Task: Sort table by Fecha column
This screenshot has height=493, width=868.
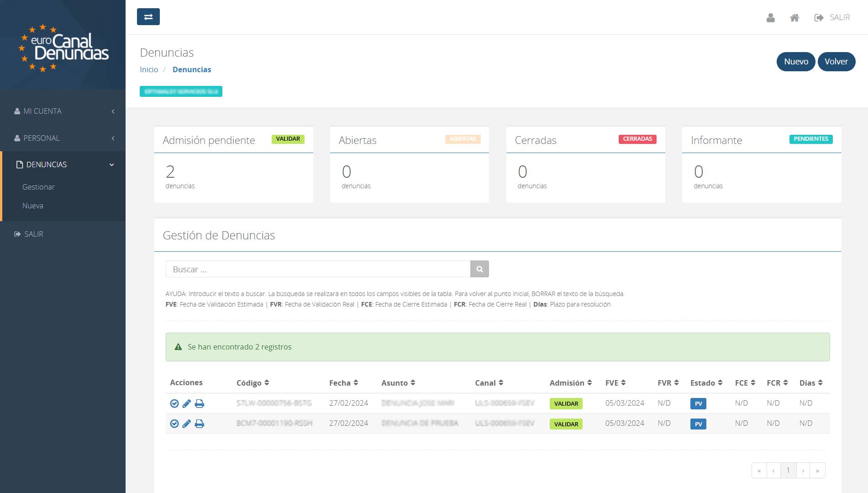Action: click(x=343, y=383)
